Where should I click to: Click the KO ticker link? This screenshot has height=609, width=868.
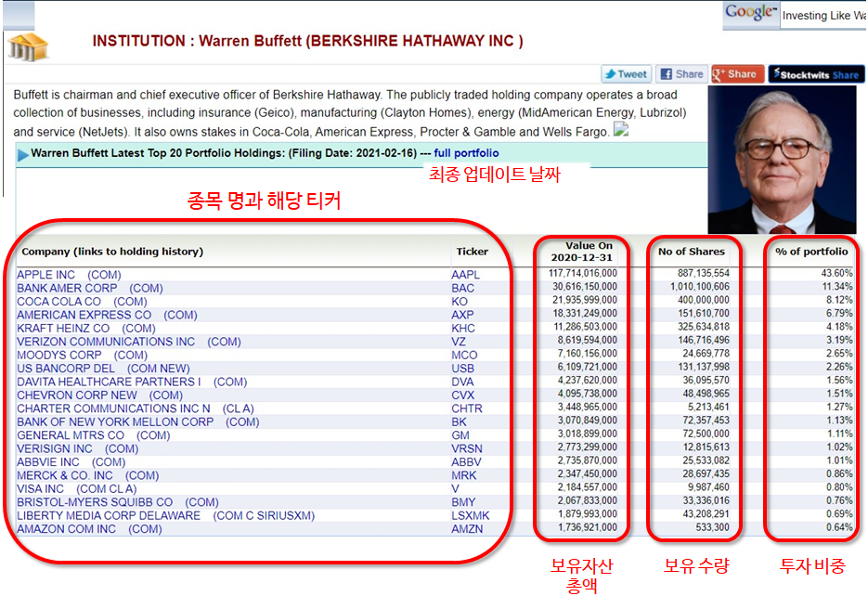tap(460, 302)
